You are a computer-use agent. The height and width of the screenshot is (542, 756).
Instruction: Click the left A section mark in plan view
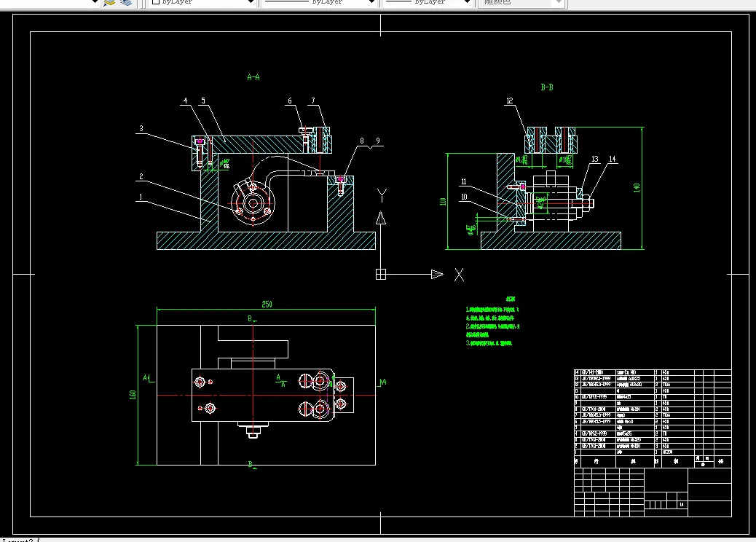tap(148, 379)
